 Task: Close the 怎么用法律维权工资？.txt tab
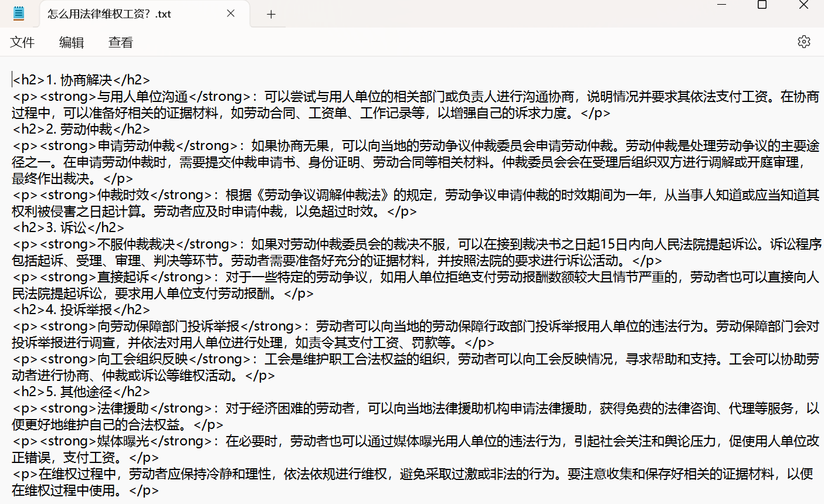(231, 13)
